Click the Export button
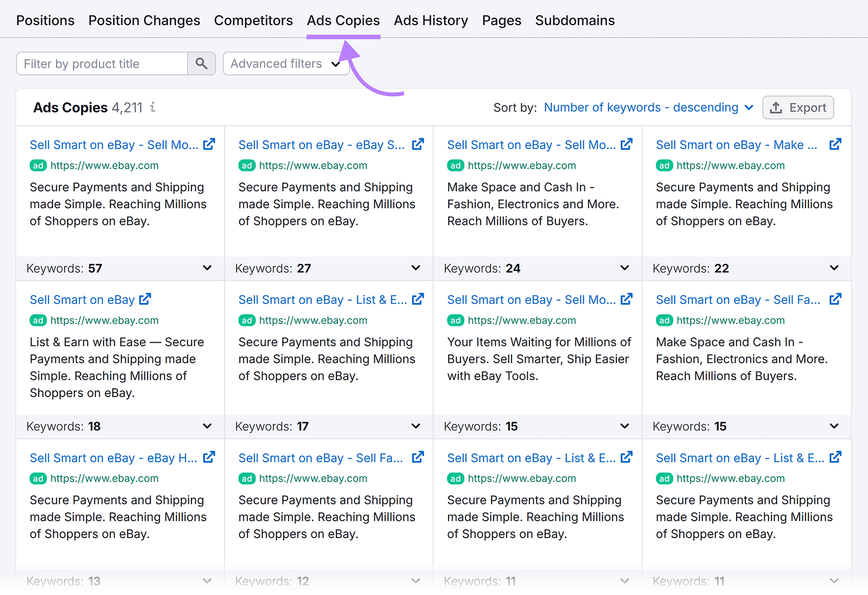 tap(798, 107)
